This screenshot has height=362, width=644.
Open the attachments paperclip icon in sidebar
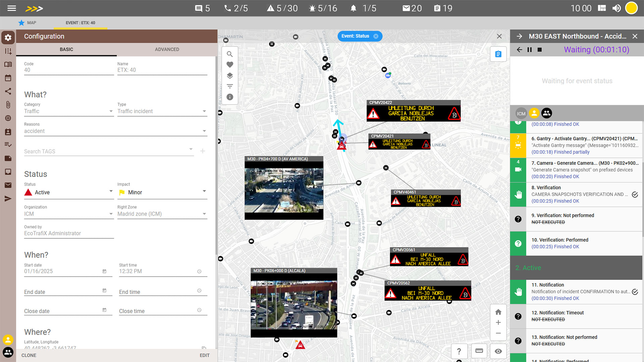(x=8, y=105)
